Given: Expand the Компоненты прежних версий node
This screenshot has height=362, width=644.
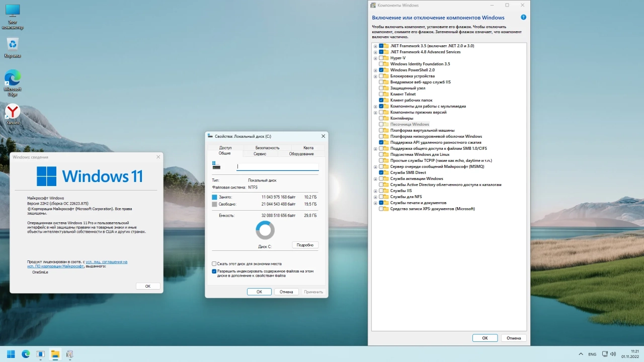Looking at the screenshot, I should point(375,112).
